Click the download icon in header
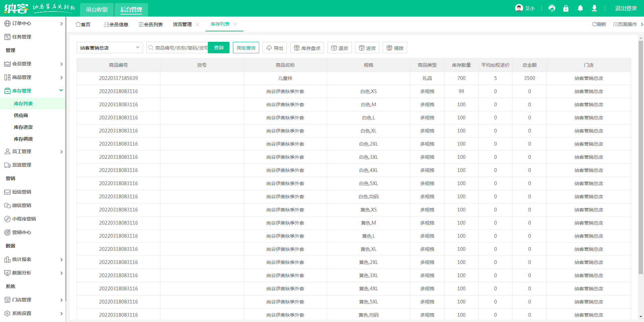Viewport: 644px width, 322px height. (x=594, y=8)
